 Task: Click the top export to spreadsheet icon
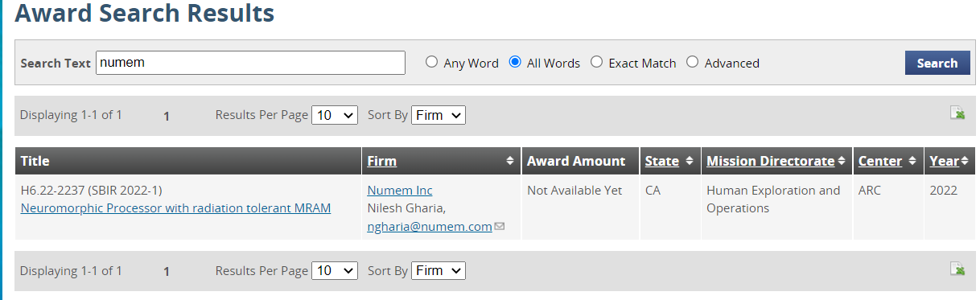pyautogui.click(x=957, y=113)
